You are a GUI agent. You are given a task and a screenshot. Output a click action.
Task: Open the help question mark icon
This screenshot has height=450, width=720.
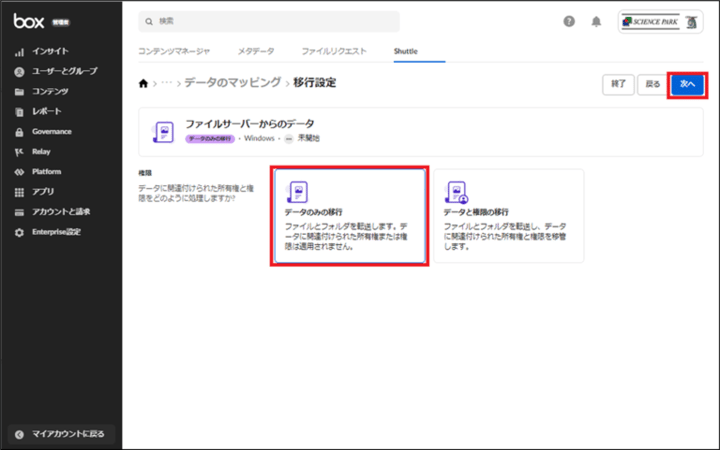[x=569, y=21]
